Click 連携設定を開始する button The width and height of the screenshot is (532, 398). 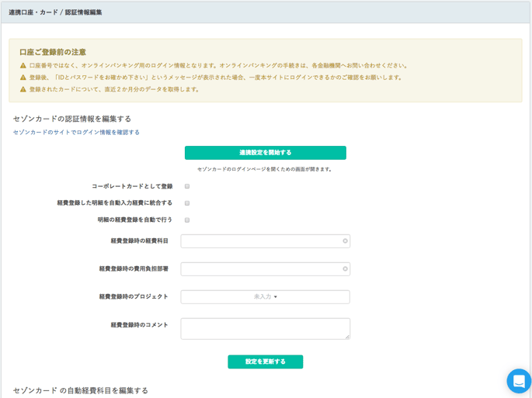click(266, 153)
